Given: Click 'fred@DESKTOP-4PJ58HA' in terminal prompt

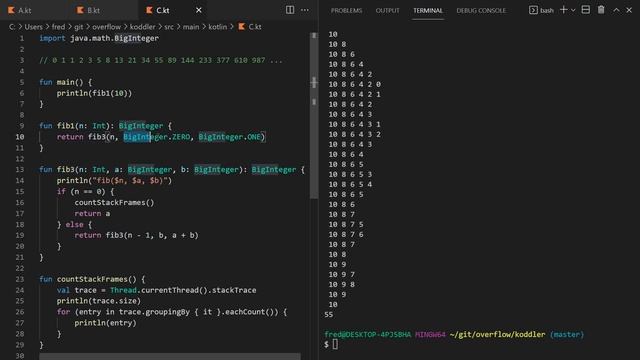Looking at the screenshot, I should coord(368,335).
